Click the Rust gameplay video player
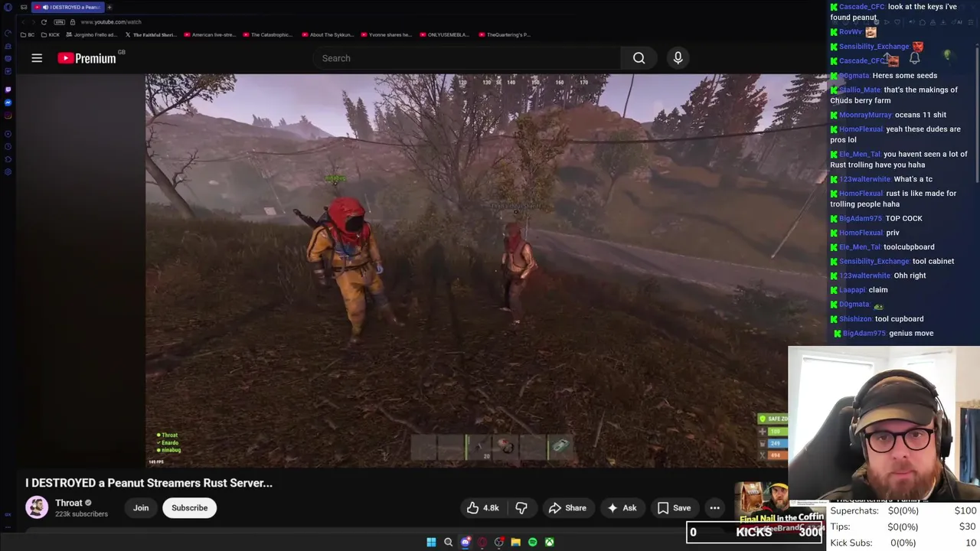Screen dimensions: 980x551 (x=485, y=270)
